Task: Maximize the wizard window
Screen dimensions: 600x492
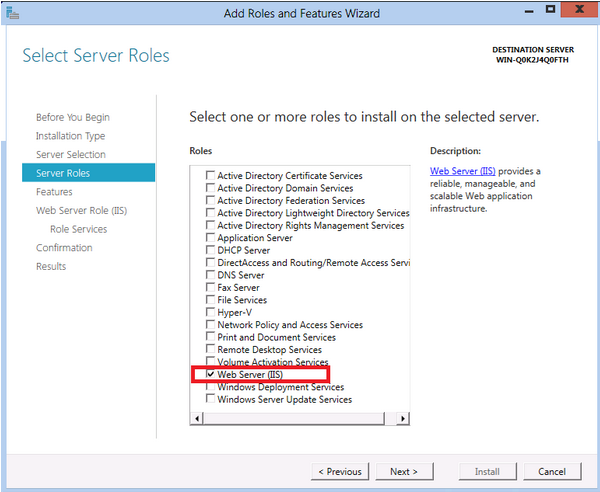Action: click(x=551, y=10)
